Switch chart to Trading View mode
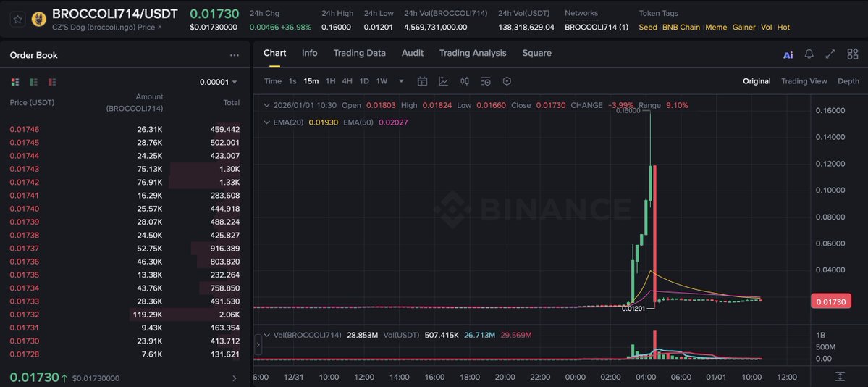 click(x=804, y=81)
